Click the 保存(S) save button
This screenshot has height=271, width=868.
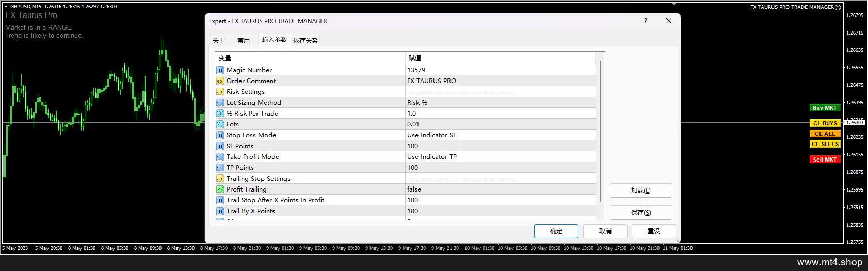coord(641,213)
